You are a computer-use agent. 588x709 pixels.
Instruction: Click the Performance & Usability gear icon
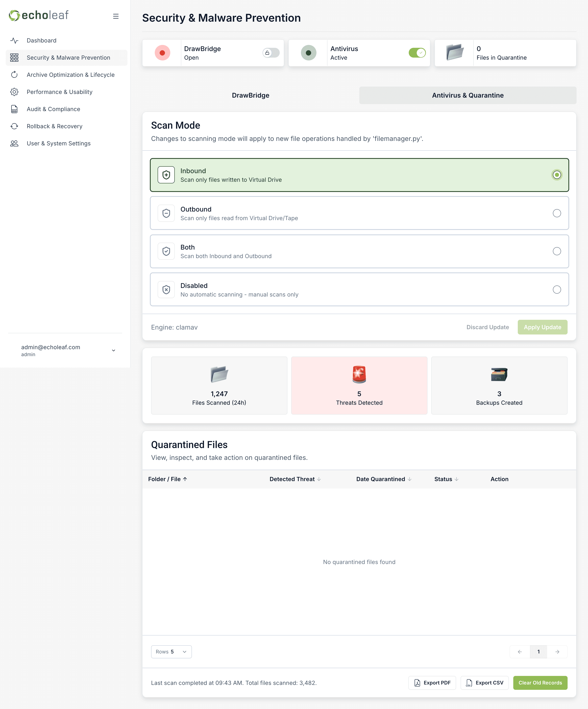(x=14, y=92)
